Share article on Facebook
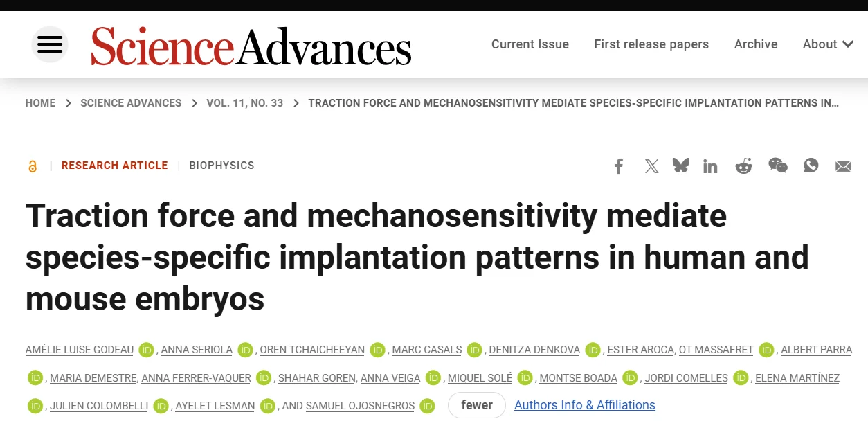Screen dimensions: 868x437 point(619,166)
